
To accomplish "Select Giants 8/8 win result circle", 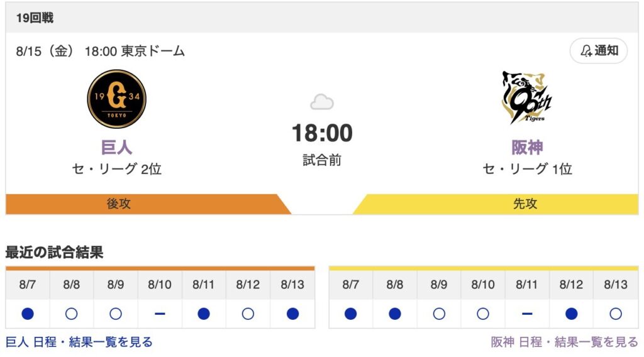I will [72, 314].
